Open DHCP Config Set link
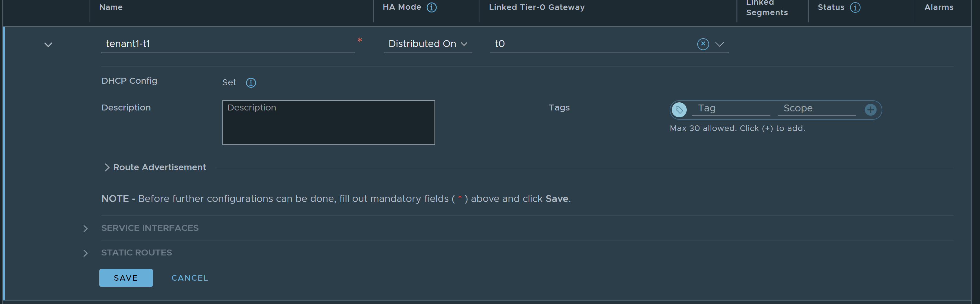The height and width of the screenshot is (304, 980). pos(229,82)
